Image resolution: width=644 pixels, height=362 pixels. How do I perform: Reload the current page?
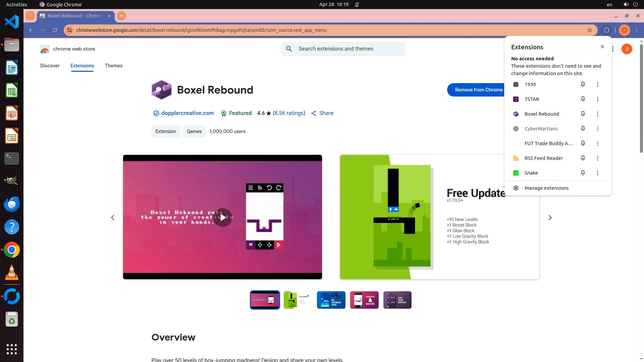(55, 30)
